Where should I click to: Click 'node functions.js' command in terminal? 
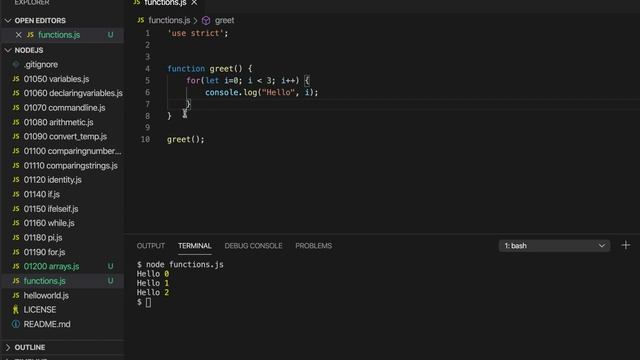[x=184, y=264]
